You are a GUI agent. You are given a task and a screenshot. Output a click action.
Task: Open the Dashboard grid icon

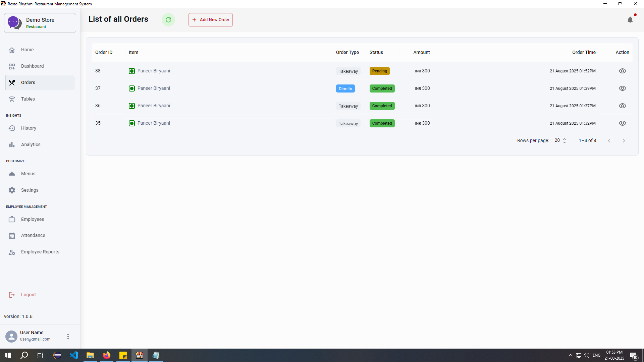[x=12, y=66]
